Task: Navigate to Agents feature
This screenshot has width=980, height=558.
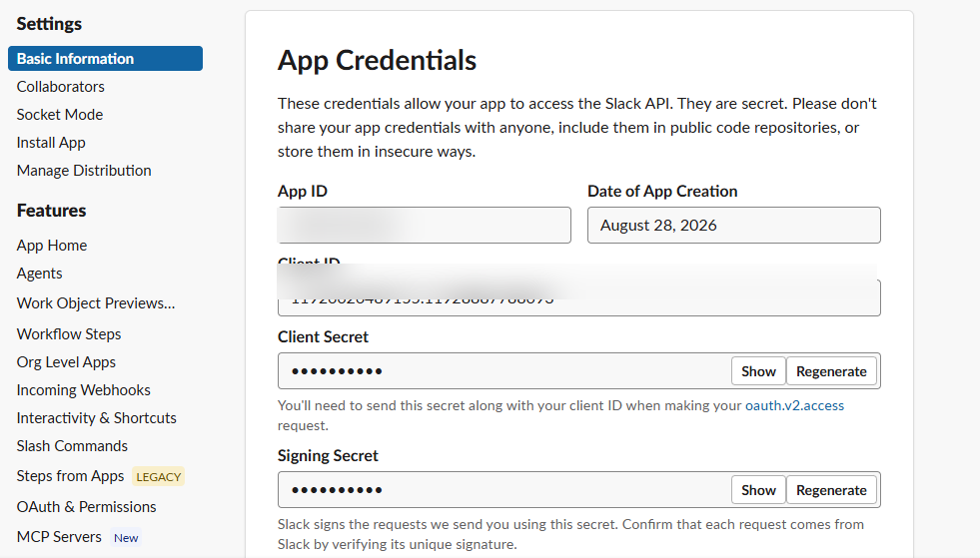Action: click(x=39, y=274)
